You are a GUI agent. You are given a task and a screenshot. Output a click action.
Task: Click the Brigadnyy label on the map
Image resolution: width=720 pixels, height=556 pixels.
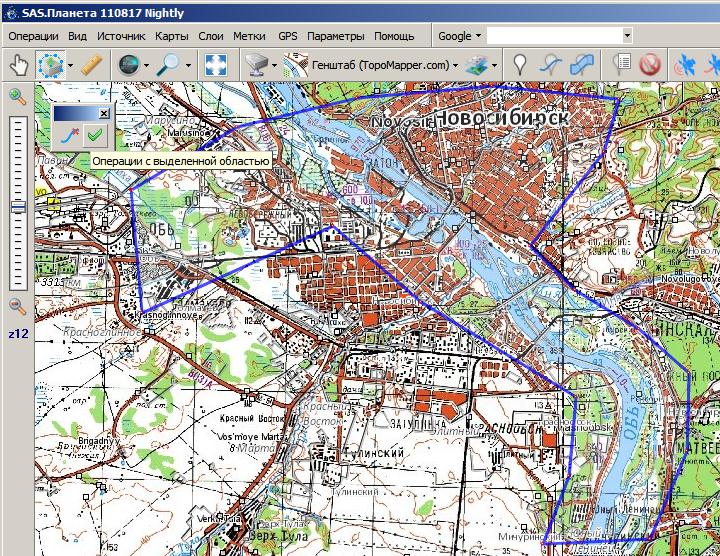(98, 441)
